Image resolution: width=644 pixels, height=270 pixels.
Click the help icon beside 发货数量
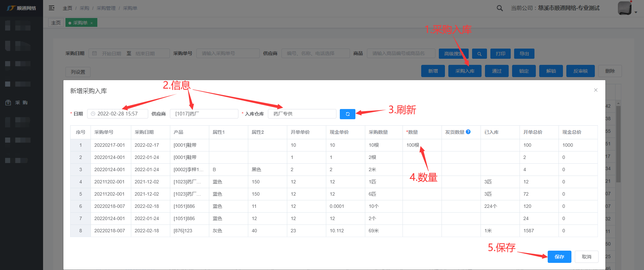(468, 132)
